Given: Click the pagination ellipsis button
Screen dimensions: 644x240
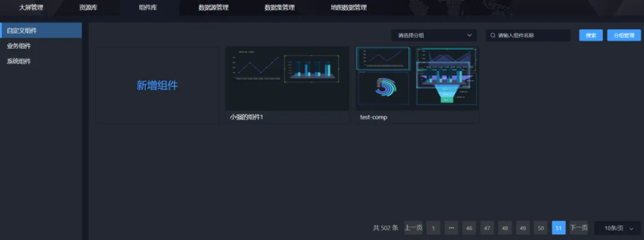Looking at the screenshot, I should click(451, 228).
